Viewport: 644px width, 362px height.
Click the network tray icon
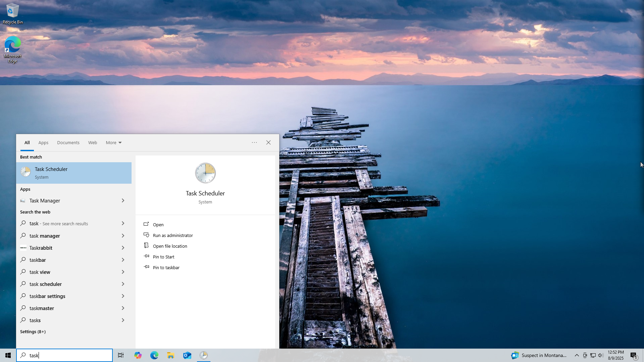click(x=593, y=355)
